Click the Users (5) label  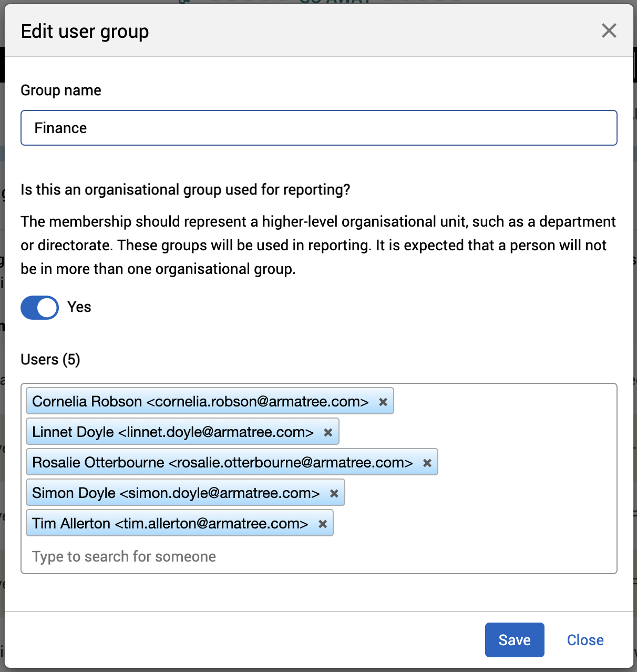(50, 360)
